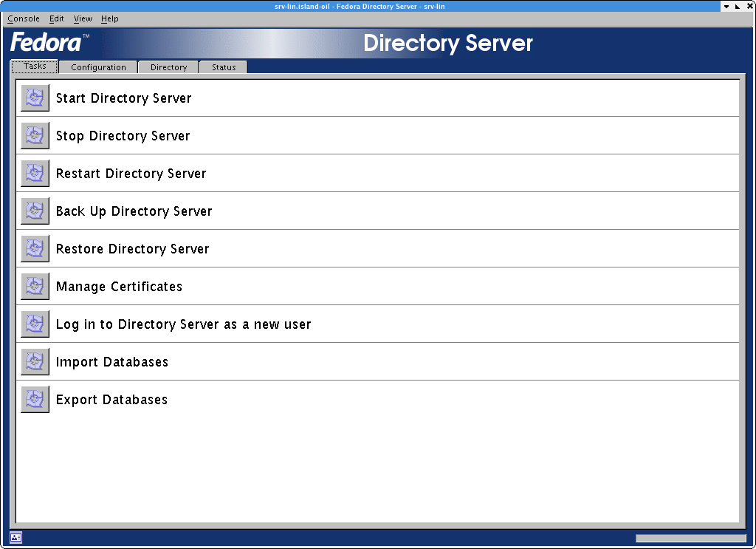
Task: Click the 'Stop Directory Server' label
Action: point(123,136)
